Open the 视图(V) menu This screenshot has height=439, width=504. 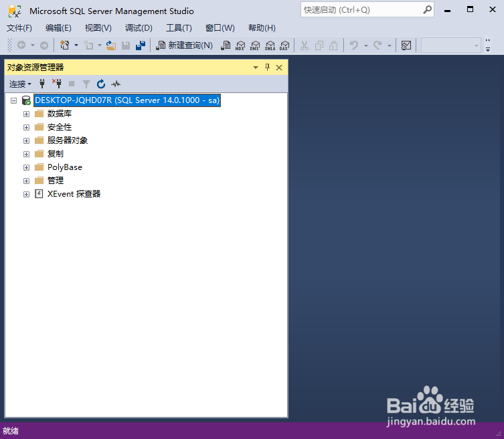point(98,28)
